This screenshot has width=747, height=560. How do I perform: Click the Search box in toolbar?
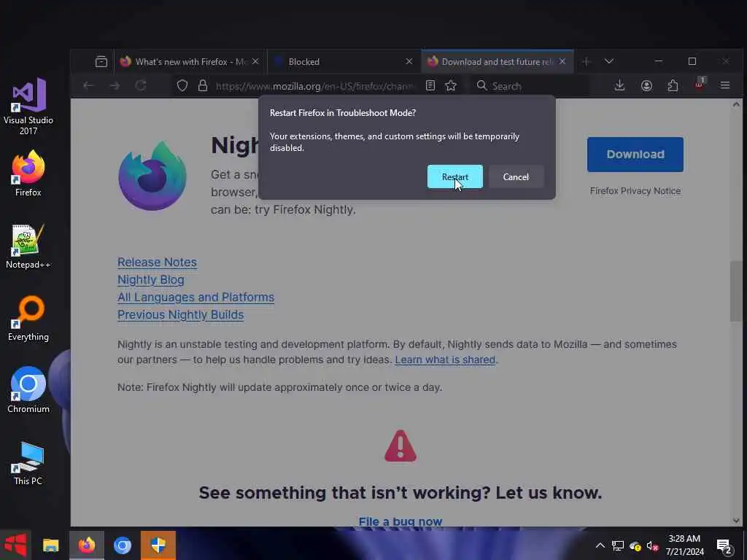(x=529, y=86)
